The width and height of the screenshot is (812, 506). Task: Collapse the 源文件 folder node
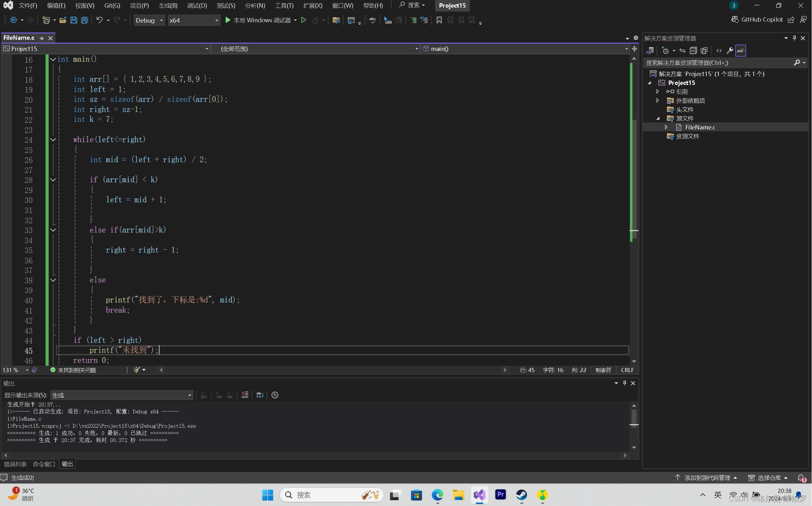[x=658, y=118]
